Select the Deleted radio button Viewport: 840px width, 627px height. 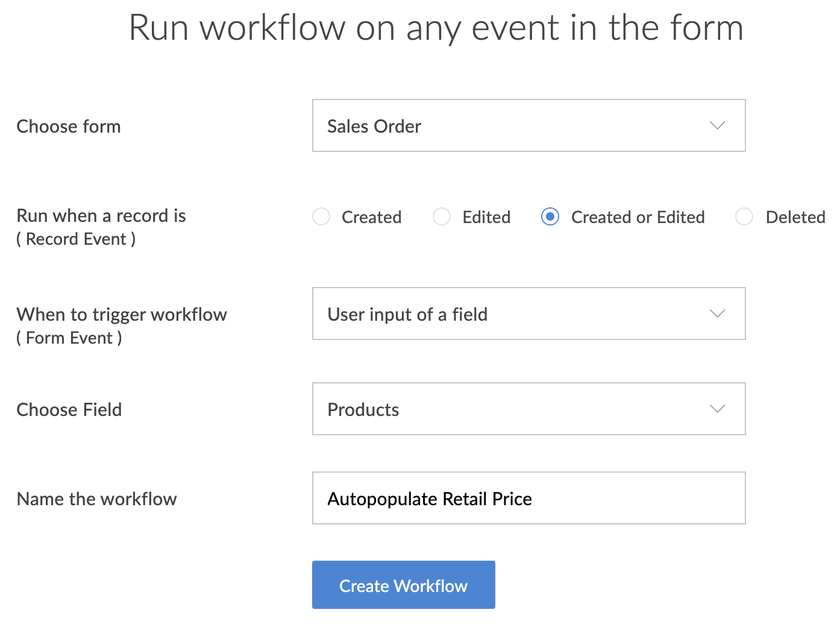(x=744, y=216)
